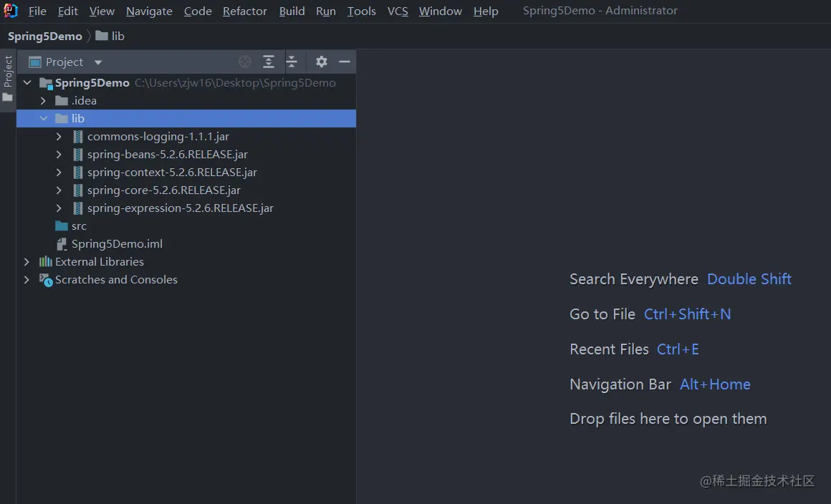831x504 pixels.
Task: Expand spring-core-5.2.6.RELEASE.jar
Action: 59,190
